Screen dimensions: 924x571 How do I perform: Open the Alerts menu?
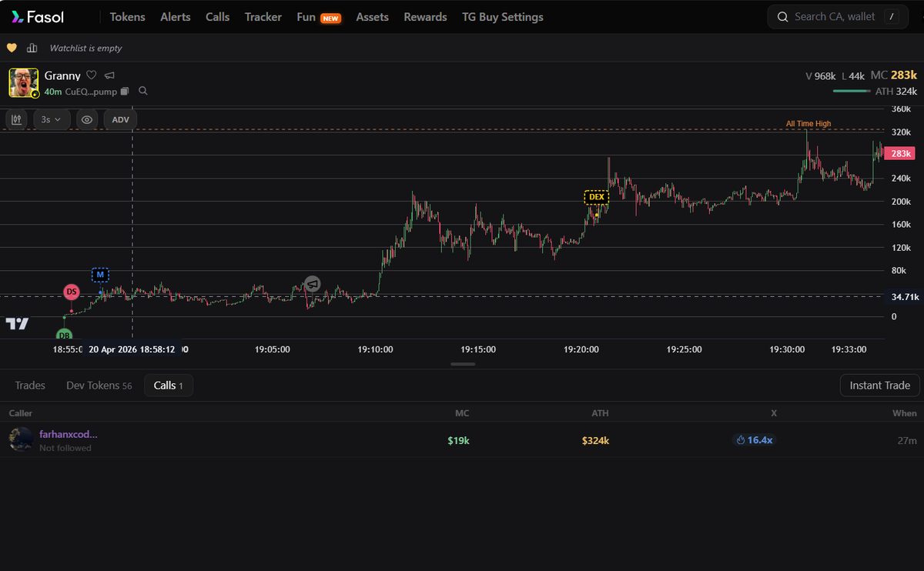176,17
